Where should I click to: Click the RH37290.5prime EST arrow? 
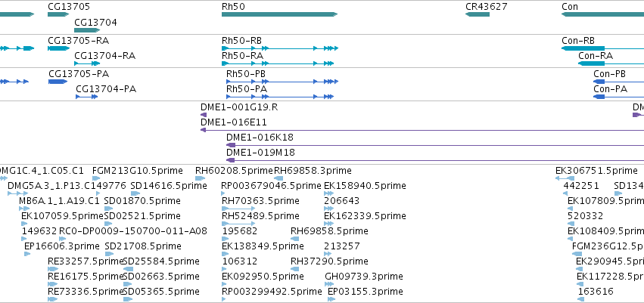click(x=294, y=269)
